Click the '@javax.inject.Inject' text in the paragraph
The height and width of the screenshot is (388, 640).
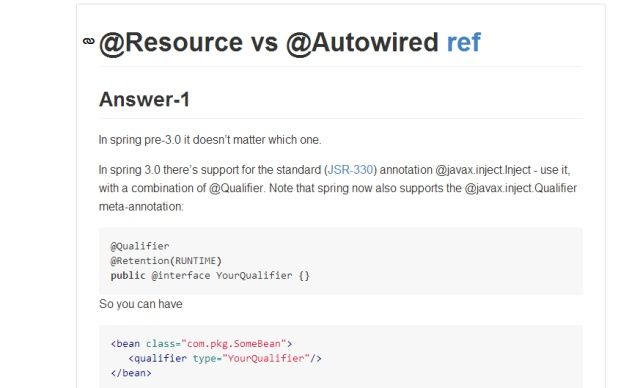tap(483, 170)
